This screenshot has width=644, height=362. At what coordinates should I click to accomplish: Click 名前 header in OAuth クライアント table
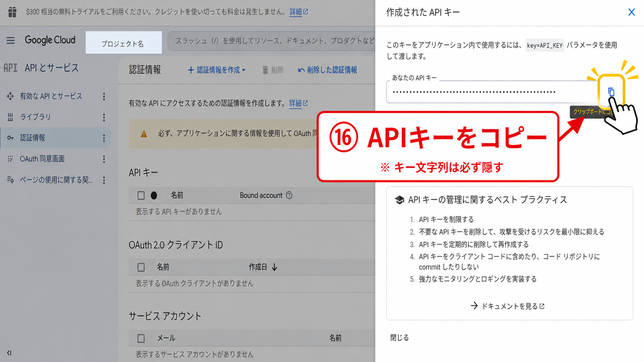(x=163, y=267)
